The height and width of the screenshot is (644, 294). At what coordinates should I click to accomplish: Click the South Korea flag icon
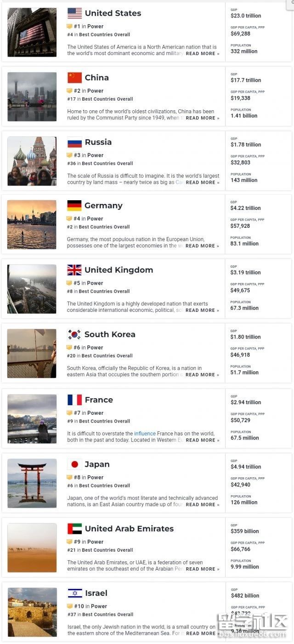coord(74,334)
